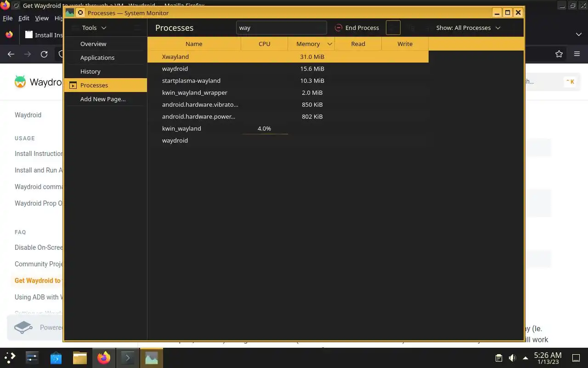Sort by the Write column header

(405, 44)
